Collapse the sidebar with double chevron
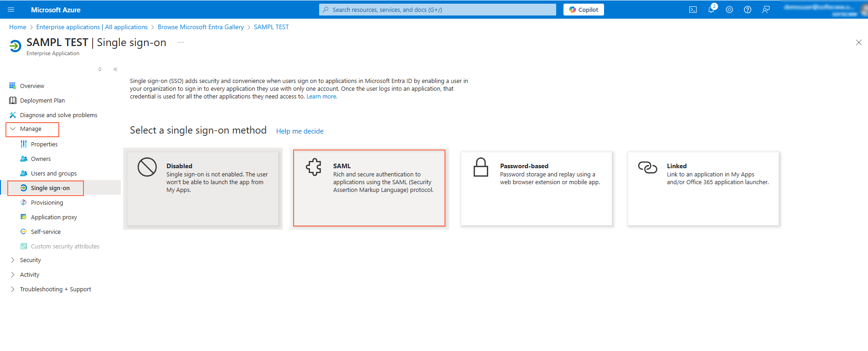 [115, 69]
